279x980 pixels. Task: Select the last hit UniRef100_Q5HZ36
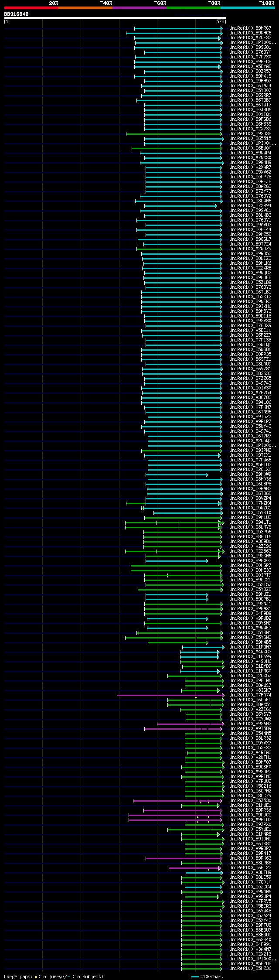tap(250, 968)
